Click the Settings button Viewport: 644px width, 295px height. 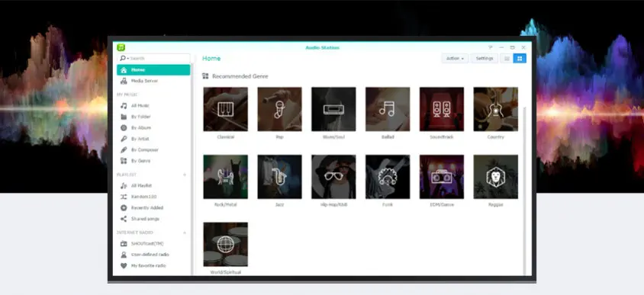click(485, 58)
